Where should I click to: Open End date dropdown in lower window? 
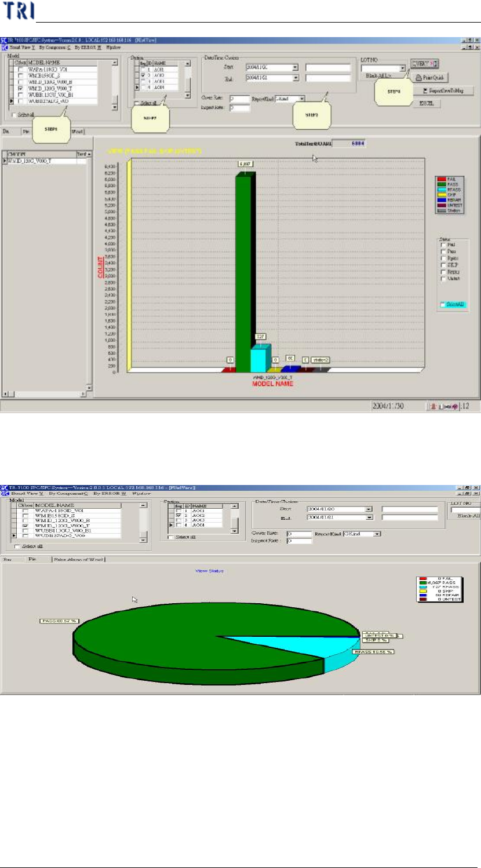pos(369,517)
